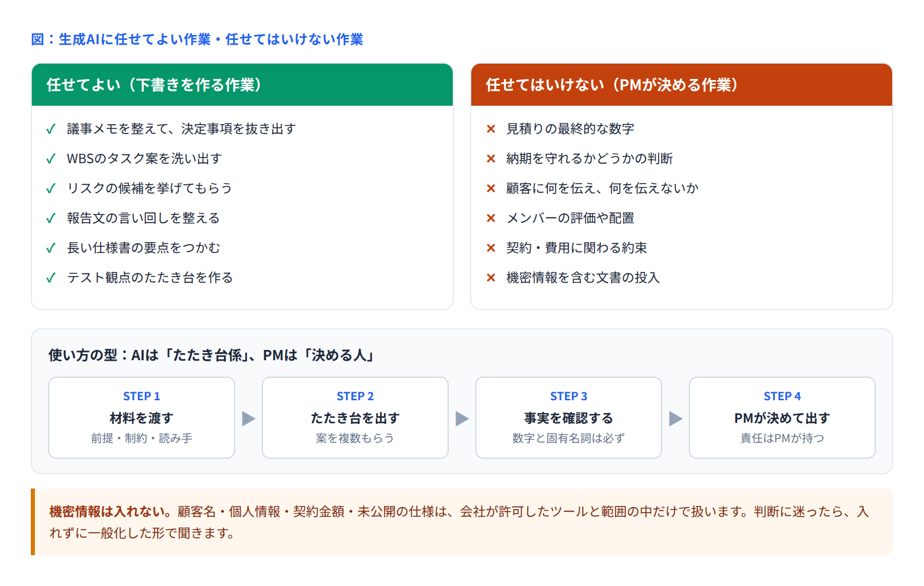924x586 pixels.
Task: Click the cross mark beside 契約・費用に関わる約束
Action: (x=491, y=248)
